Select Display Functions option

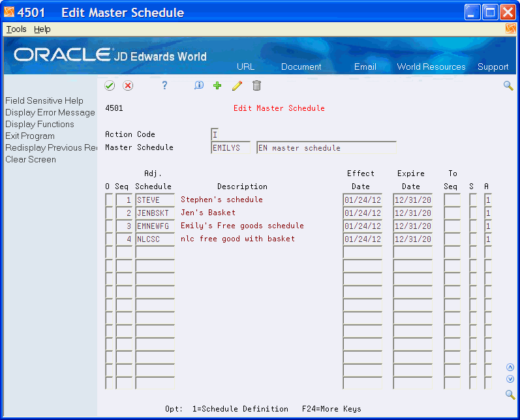[39, 125]
